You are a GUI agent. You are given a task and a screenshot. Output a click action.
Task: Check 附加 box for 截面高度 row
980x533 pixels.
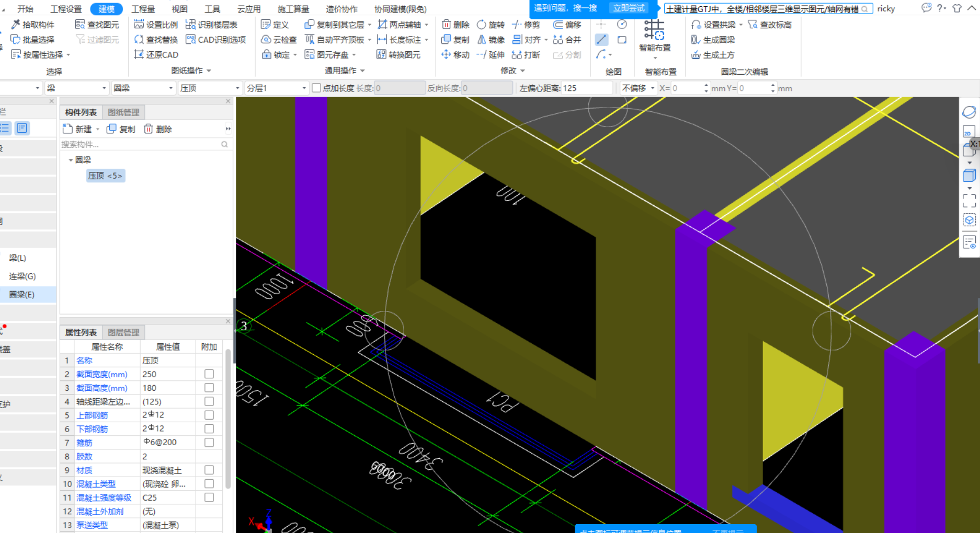tap(209, 388)
